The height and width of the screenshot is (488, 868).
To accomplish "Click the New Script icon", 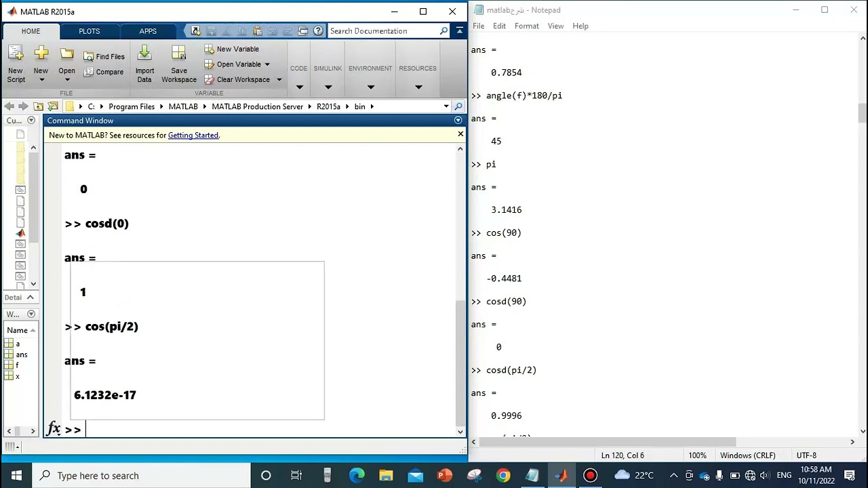I will coord(16,54).
